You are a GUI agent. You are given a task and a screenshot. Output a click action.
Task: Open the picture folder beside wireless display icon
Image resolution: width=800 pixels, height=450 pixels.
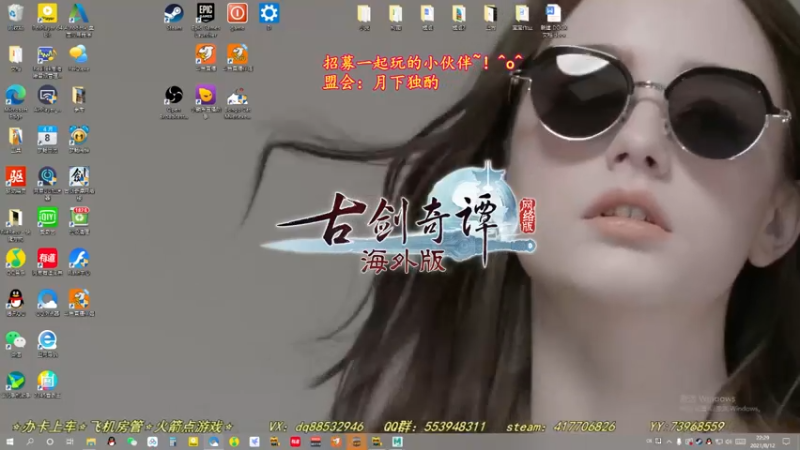[x=79, y=96]
